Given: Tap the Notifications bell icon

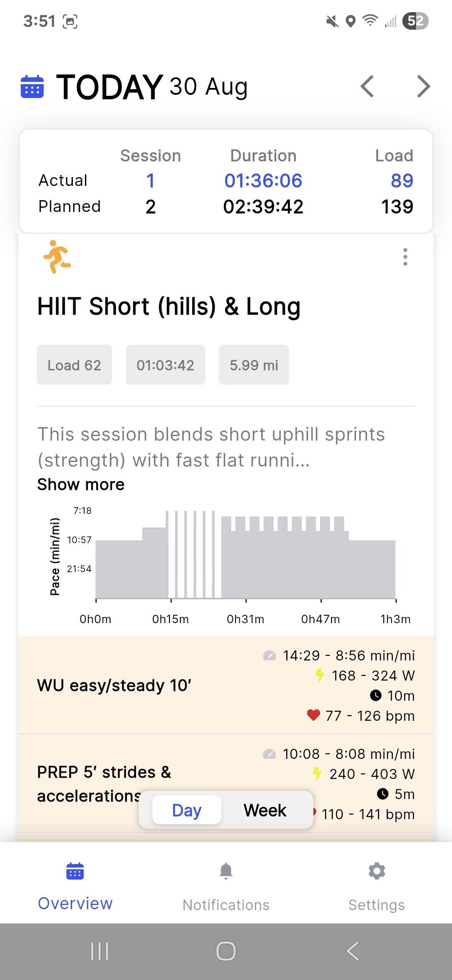Looking at the screenshot, I should [x=226, y=871].
